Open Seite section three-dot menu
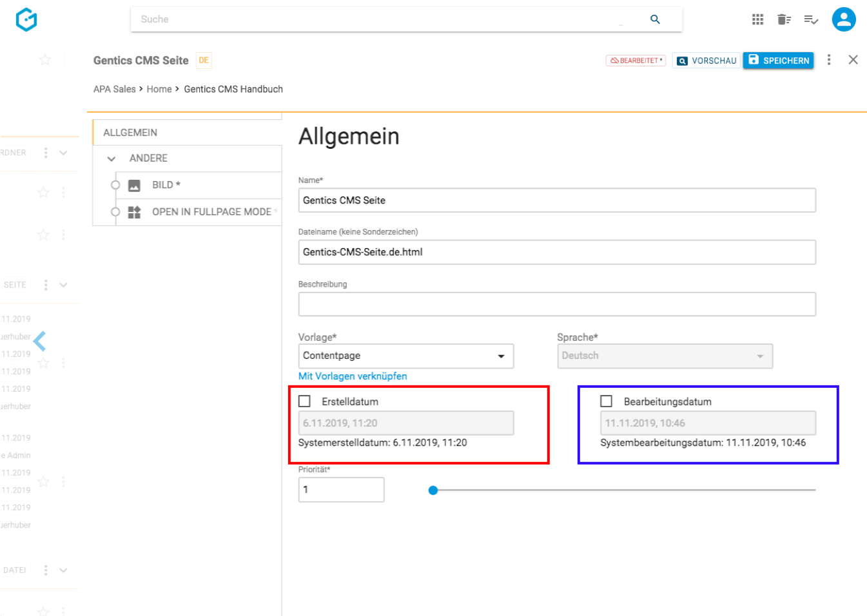Image resolution: width=867 pixels, height=616 pixels. 46,285
